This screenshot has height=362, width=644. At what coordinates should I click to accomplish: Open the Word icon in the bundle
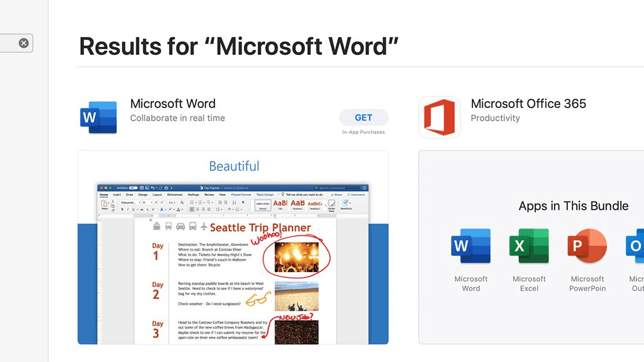tap(471, 245)
